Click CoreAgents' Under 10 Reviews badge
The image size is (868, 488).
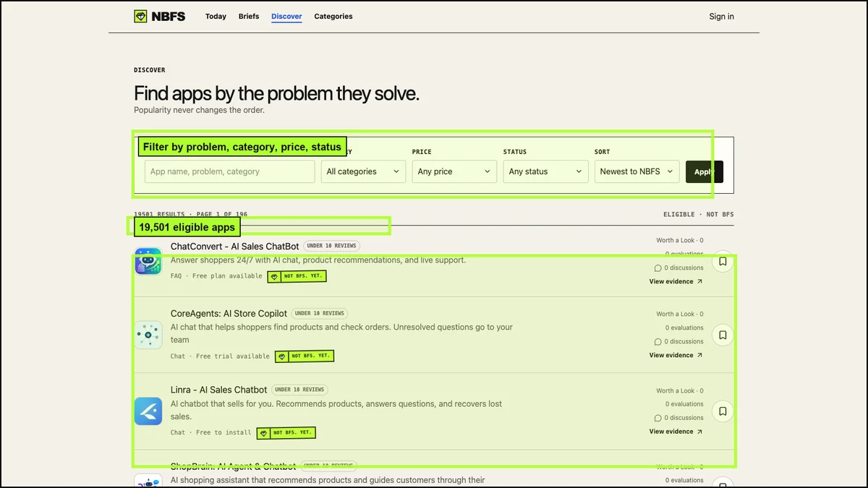[x=319, y=314]
